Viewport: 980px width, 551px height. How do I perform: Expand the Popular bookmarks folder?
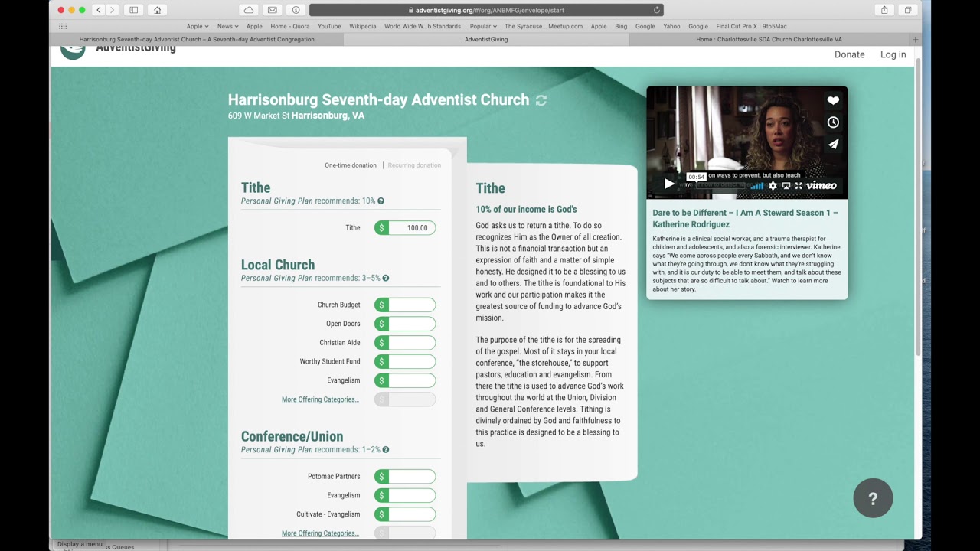pyautogui.click(x=483, y=26)
